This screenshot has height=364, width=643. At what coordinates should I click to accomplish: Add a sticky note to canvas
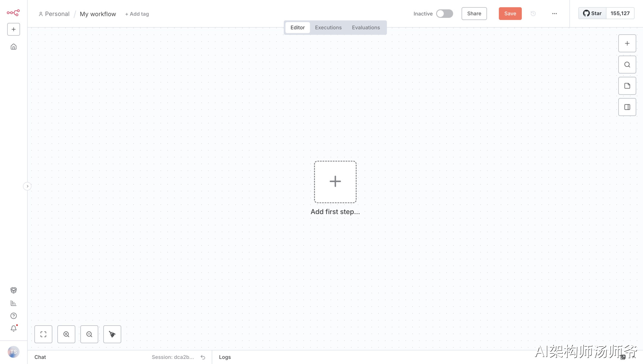click(627, 86)
